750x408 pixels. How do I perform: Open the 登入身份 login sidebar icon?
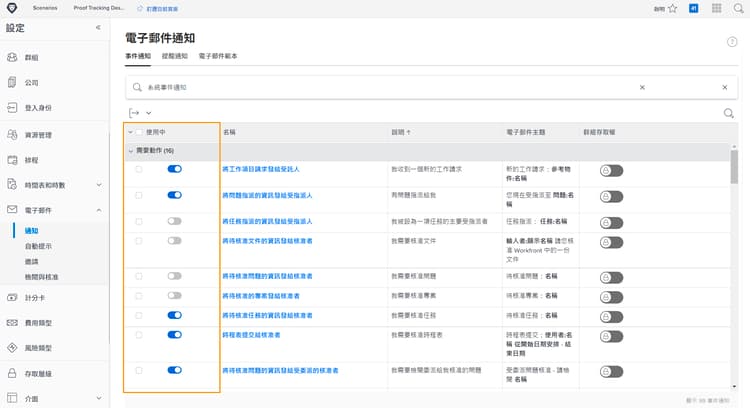(12, 108)
